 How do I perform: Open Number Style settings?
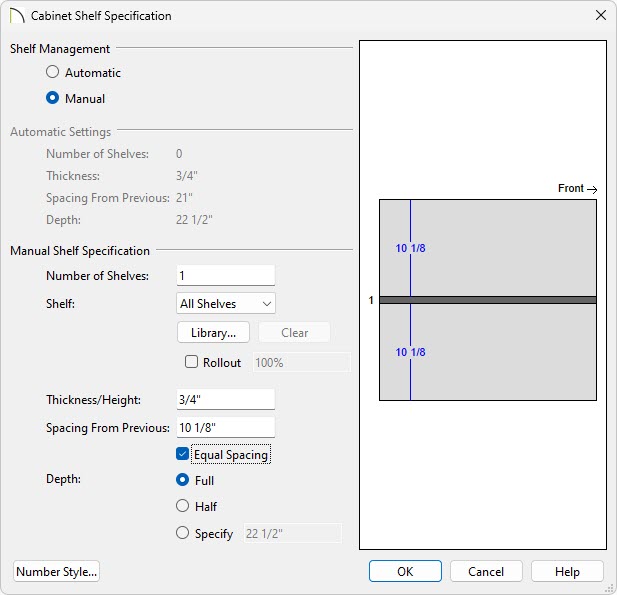[57, 572]
